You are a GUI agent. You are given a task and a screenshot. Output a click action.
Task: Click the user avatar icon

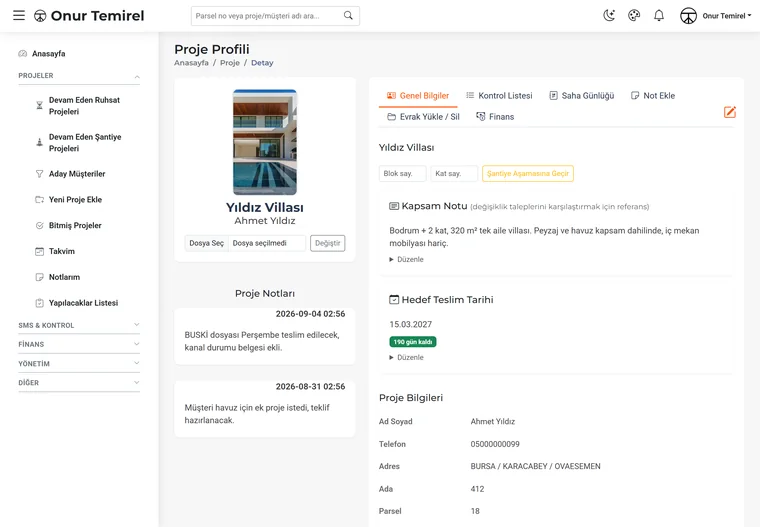(x=688, y=16)
